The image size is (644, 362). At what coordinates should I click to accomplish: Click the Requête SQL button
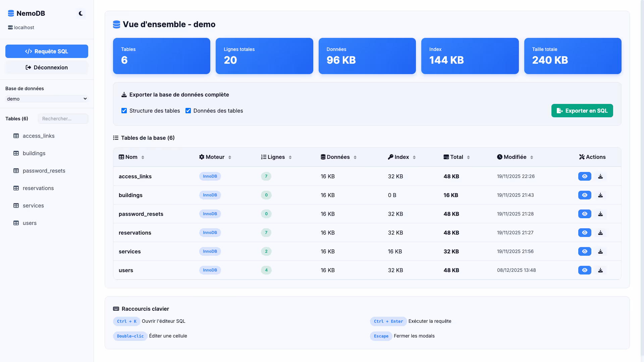47,51
